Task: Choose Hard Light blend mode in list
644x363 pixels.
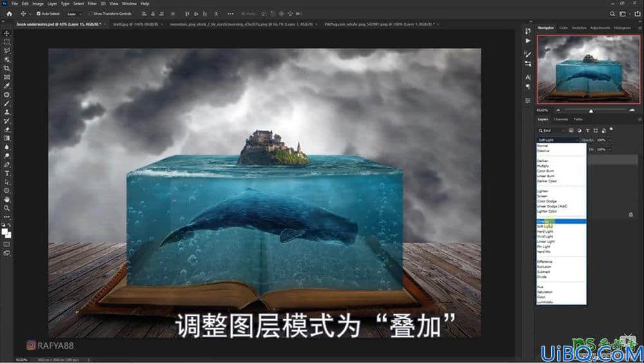Action: pos(561,231)
